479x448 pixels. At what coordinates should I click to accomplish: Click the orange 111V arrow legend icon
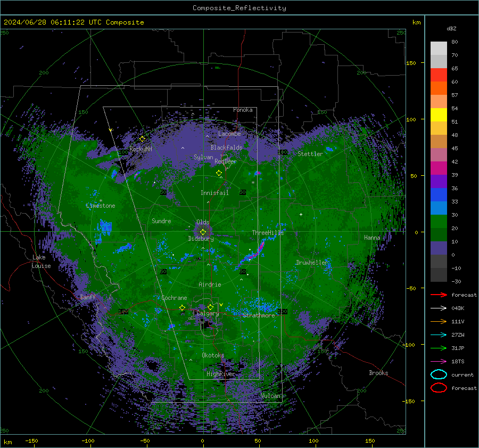click(439, 321)
